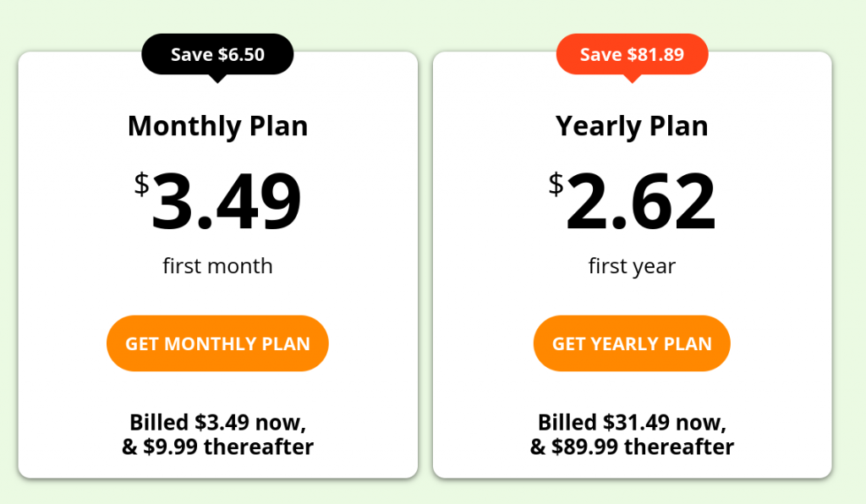Click the "& $89.99 thereafter" text
The image size is (866, 504).
pyautogui.click(x=632, y=446)
